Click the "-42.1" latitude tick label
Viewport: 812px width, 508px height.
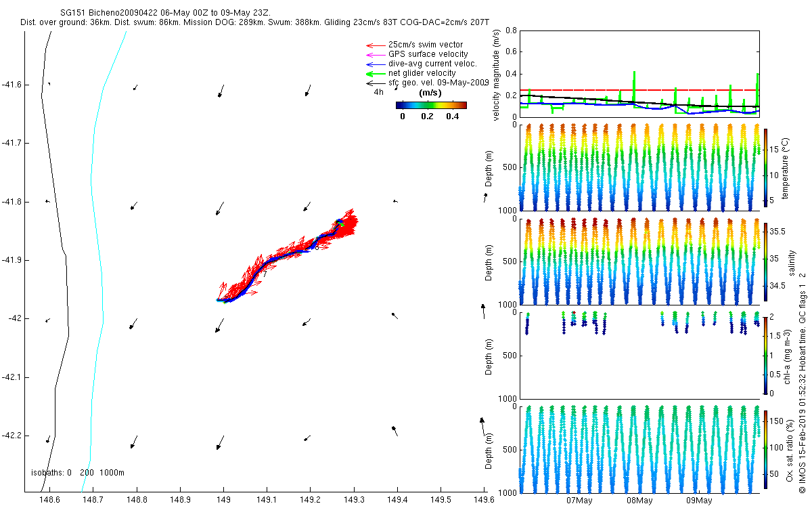coord(11,377)
